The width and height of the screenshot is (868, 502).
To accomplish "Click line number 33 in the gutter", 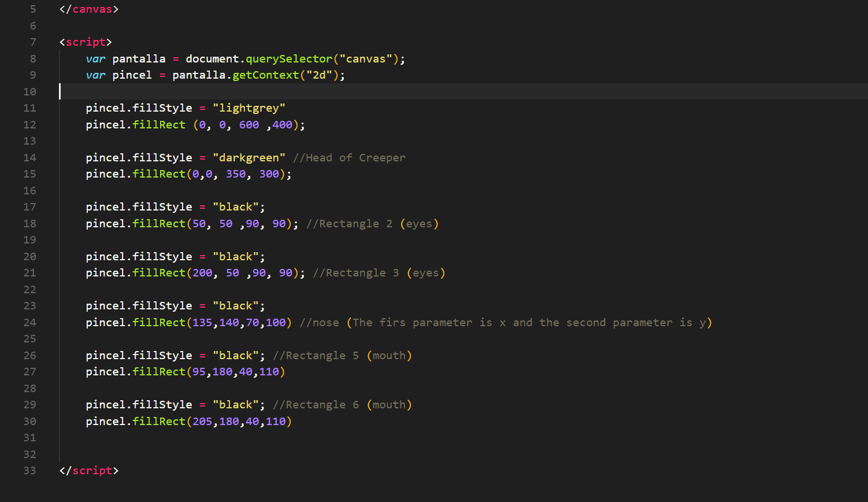I will click(x=29, y=470).
